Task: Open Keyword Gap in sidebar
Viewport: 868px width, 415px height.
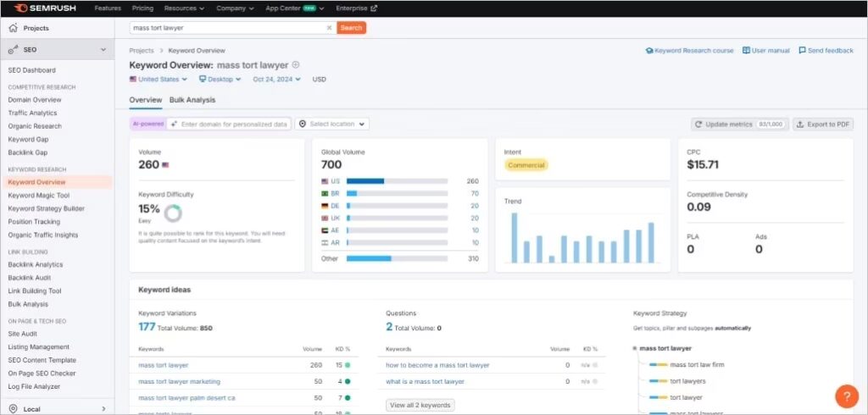Action: point(28,140)
